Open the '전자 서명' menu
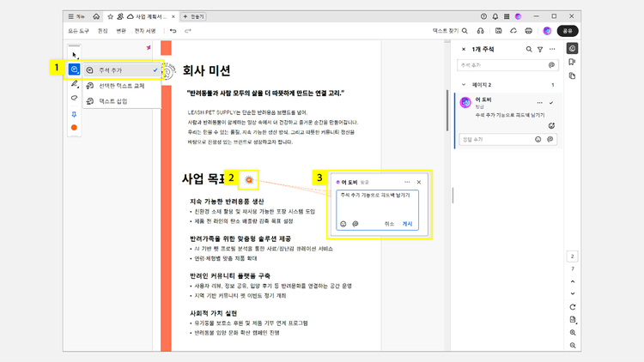Image resolution: width=644 pixels, height=362 pixels. click(145, 31)
